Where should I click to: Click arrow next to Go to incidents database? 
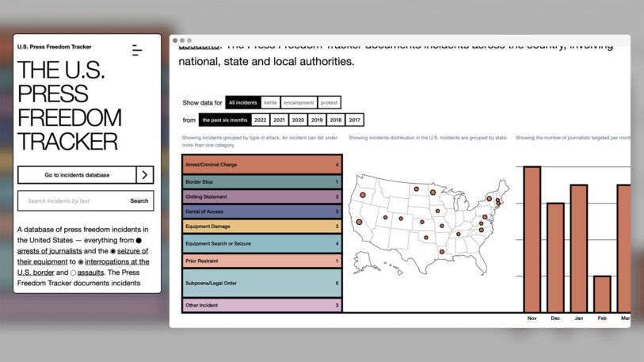tap(145, 175)
